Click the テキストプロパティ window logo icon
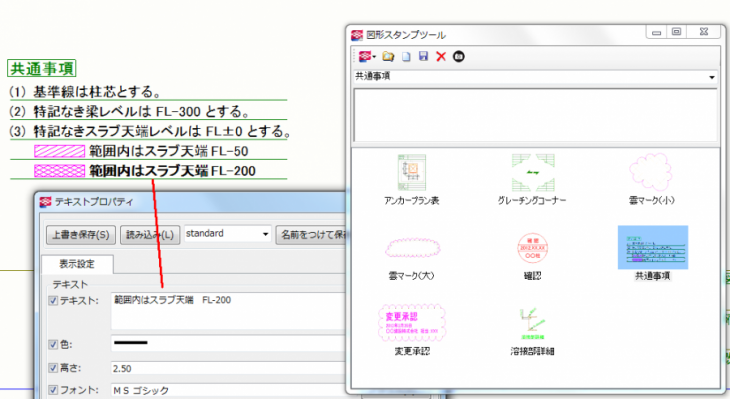The width and height of the screenshot is (730, 399). [x=45, y=202]
